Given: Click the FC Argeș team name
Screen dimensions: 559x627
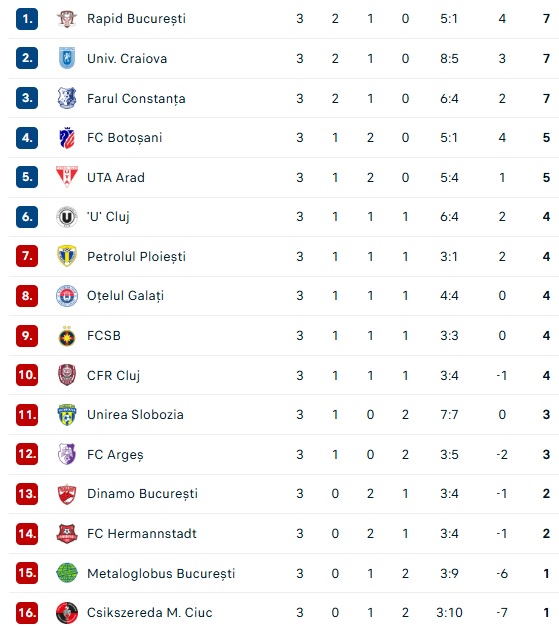Looking at the screenshot, I should pos(115,455).
